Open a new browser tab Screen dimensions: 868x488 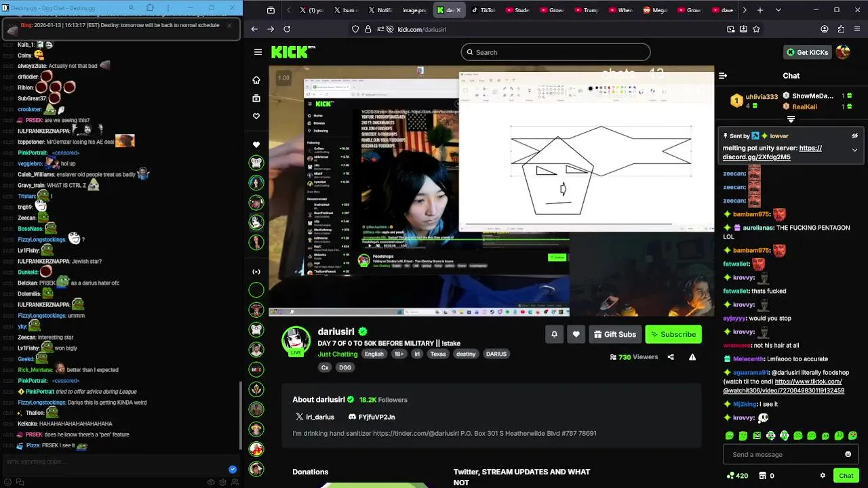tap(760, 10)
